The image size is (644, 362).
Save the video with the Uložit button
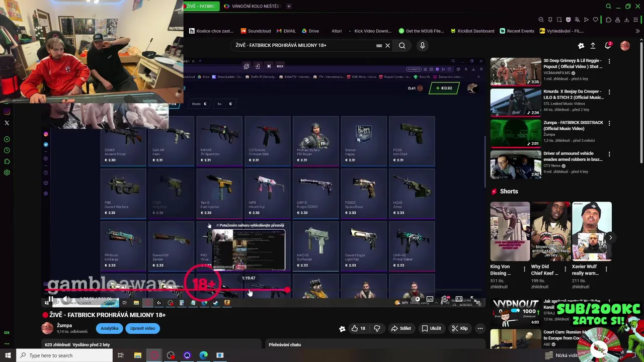(431, 328)
